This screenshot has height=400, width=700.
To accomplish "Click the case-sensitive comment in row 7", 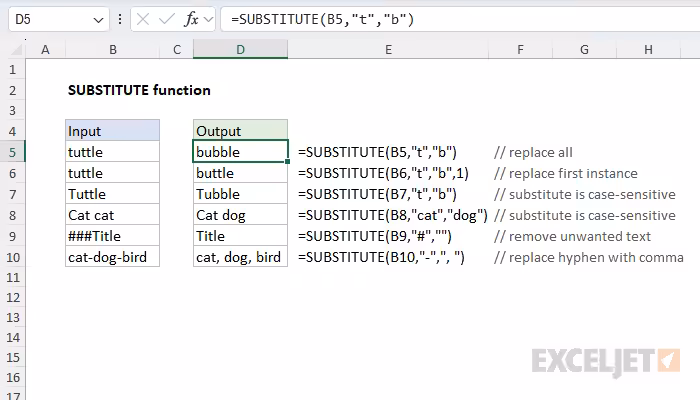I will (x=585, y=194).
